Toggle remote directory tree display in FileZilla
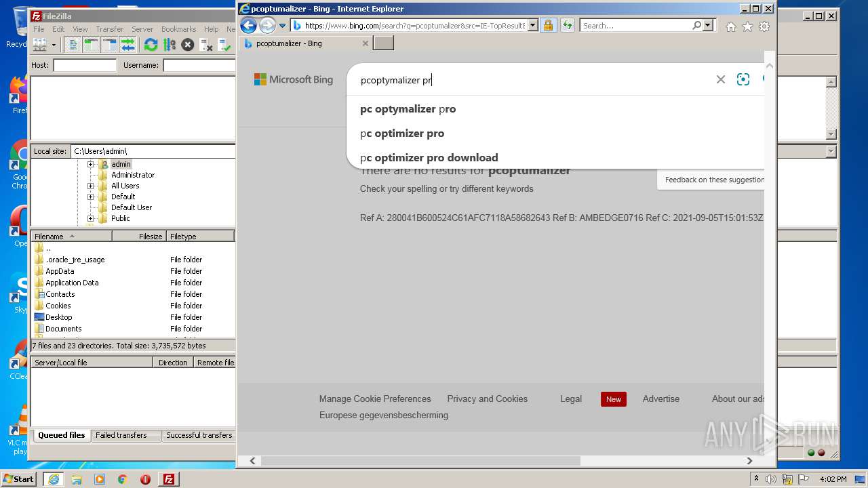Viewport: 868px width, 488px height. 110,45
